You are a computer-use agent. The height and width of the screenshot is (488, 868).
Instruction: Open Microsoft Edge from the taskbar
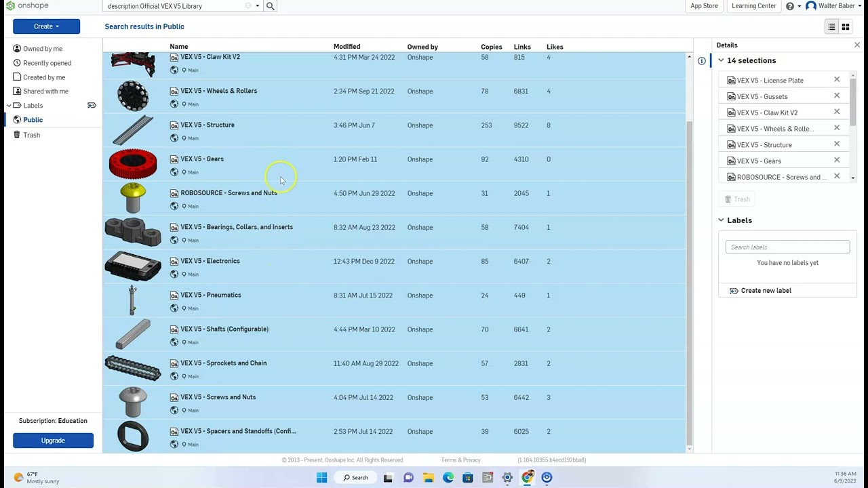448,478
